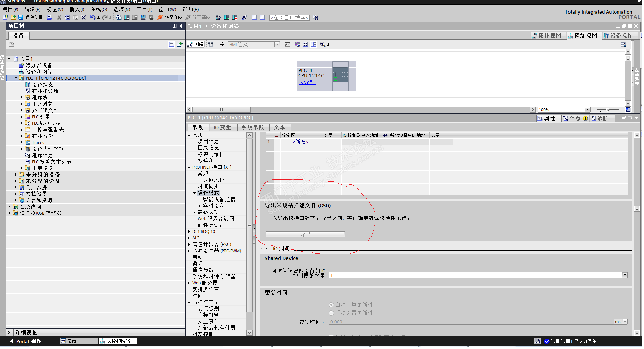Click the cut scissors icon
This screenshot has height=349, width=644.
click(59, 17)
